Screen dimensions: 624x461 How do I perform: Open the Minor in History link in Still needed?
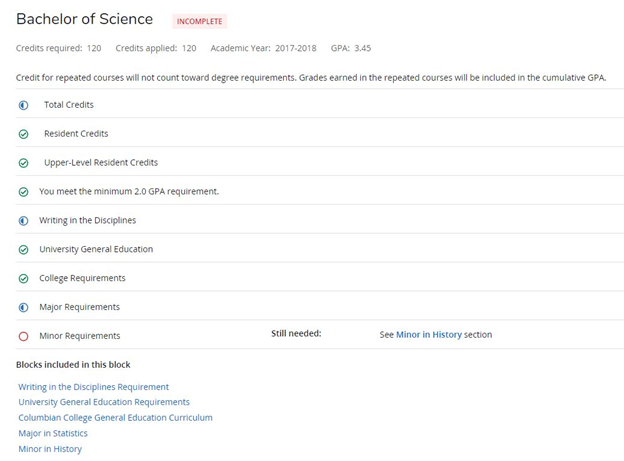[429, 334]
